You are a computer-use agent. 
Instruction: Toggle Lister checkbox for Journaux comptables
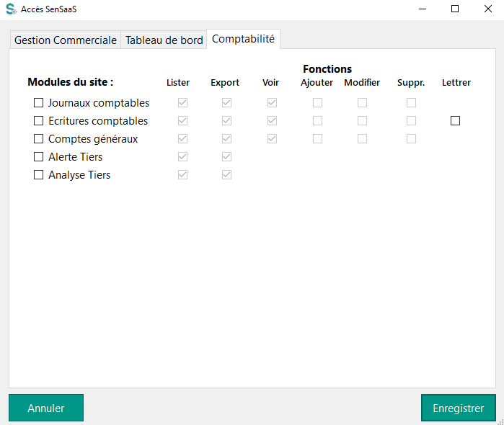[x=182, y=103]
